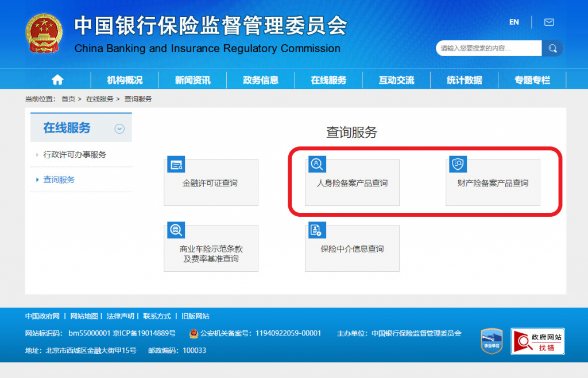Click 在线服务 in the breadcrumb

click(x=100, y=99)
